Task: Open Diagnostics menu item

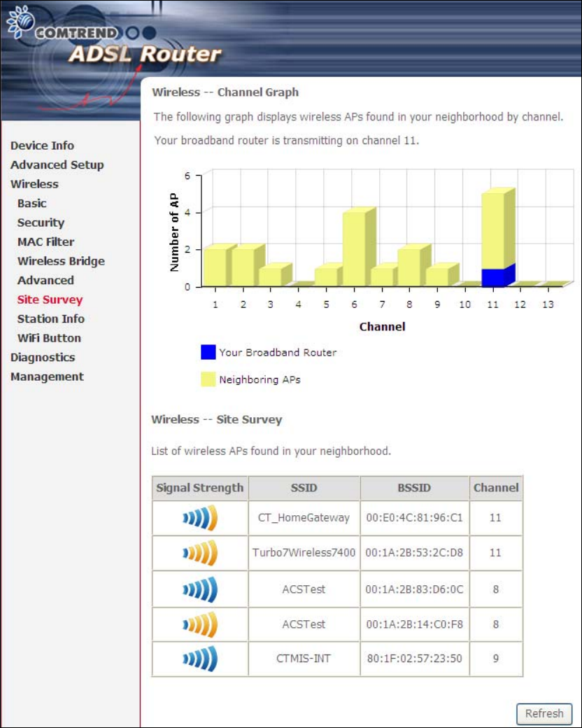Action: tap(43, 358)
